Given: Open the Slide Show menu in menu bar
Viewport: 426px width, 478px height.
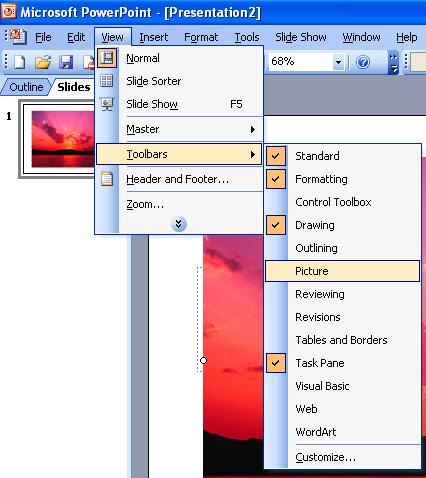Looking at the screenshot, I should (x=301, y=37).
